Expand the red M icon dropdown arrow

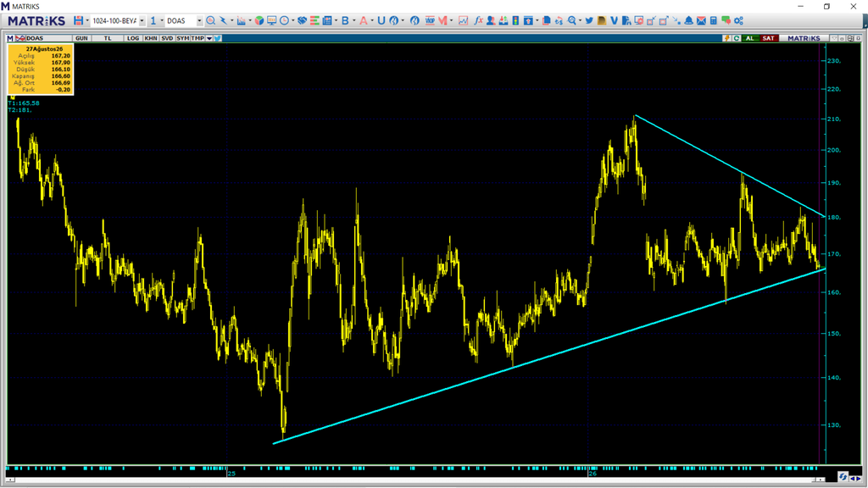point(451,20)
